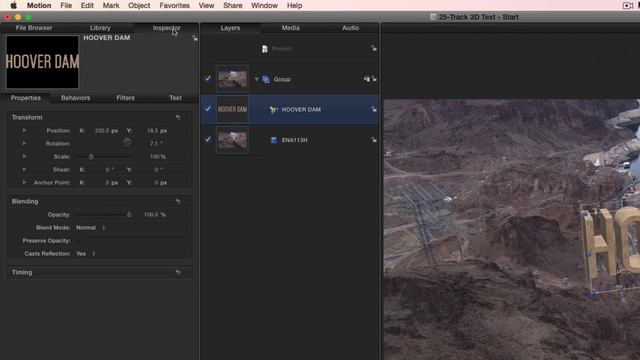Open the Text inspector tab
Image resolution: width=640 pixels, height=360 pixels.
coord(176,98)
